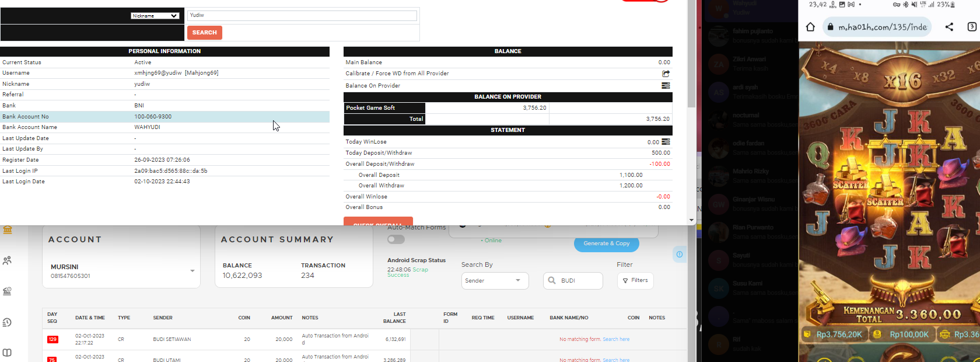
Task: Click the Last Login IP address value
Action: coord(171,171)
